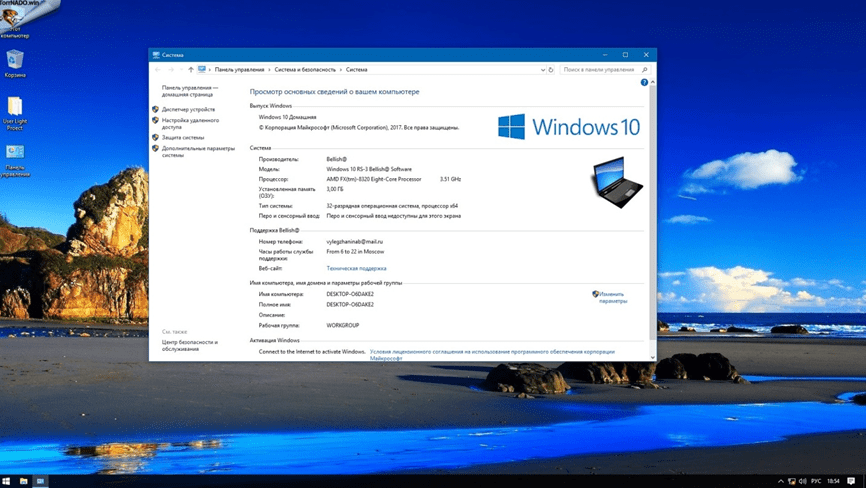Viewport: 866px width, 488px height.
Task: Open the Microsoft license terms link
Action: tap(491, 352)
